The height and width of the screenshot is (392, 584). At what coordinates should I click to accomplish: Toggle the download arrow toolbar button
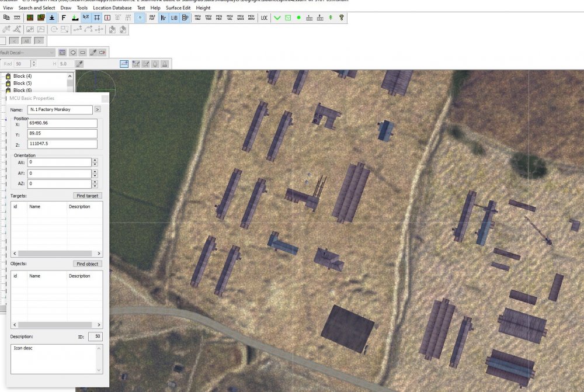click(x=53, y=18)
